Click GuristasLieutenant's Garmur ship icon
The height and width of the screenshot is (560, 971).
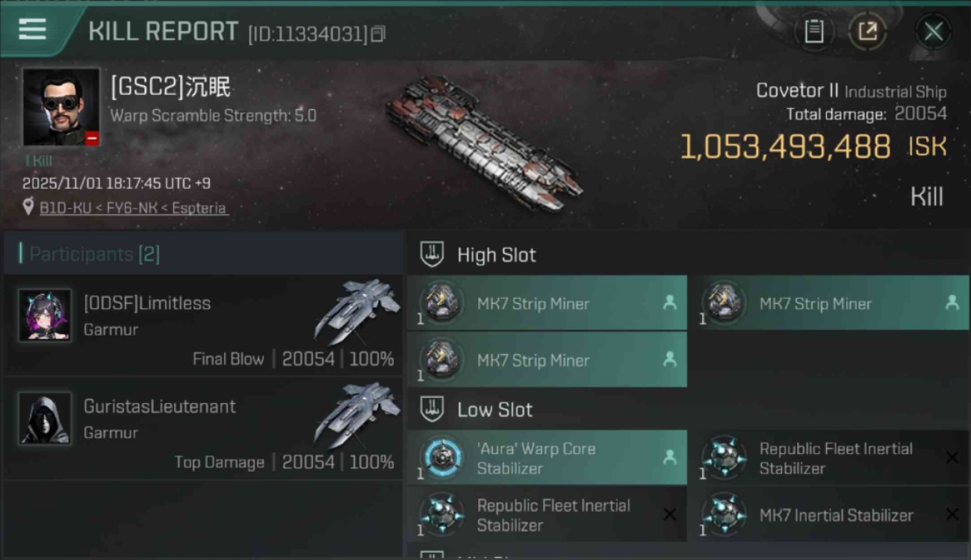(x=356, y=413)
